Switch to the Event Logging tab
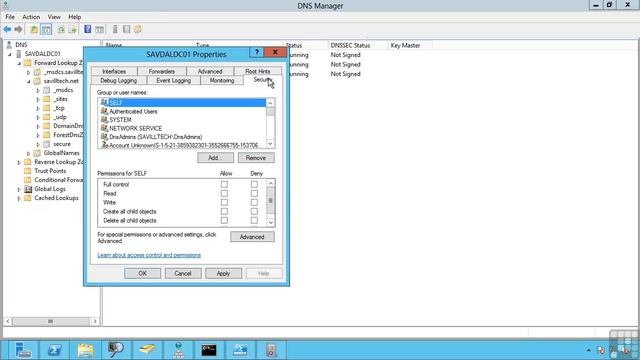This screenshot has width=640, height=360. coord(173,81)
